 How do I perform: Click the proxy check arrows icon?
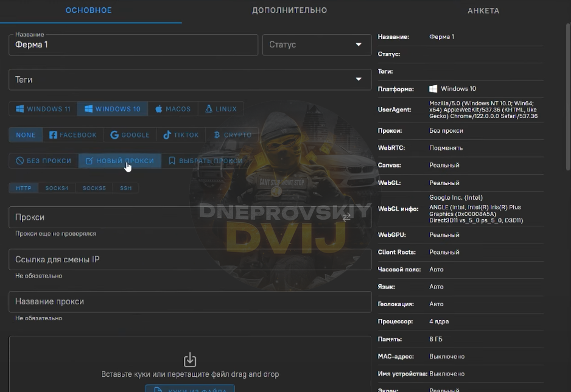click(346, 217)
